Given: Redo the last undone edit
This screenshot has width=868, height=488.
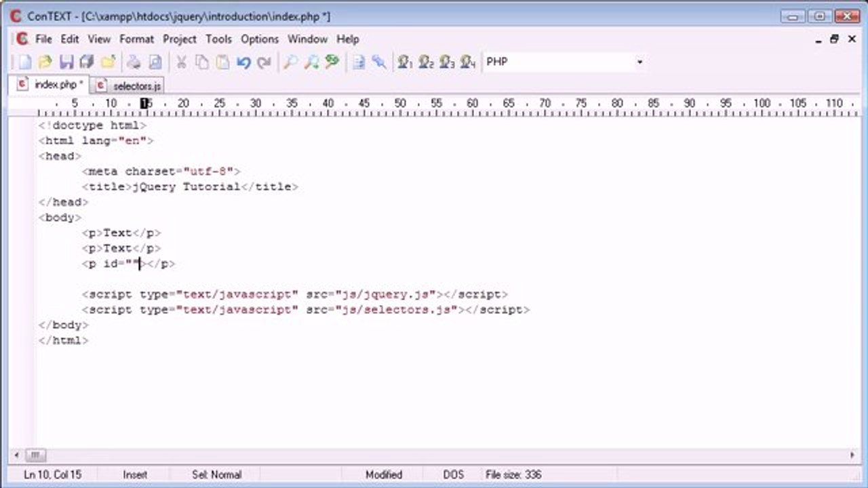Looking at the screenshot, I should coord(264,62).
